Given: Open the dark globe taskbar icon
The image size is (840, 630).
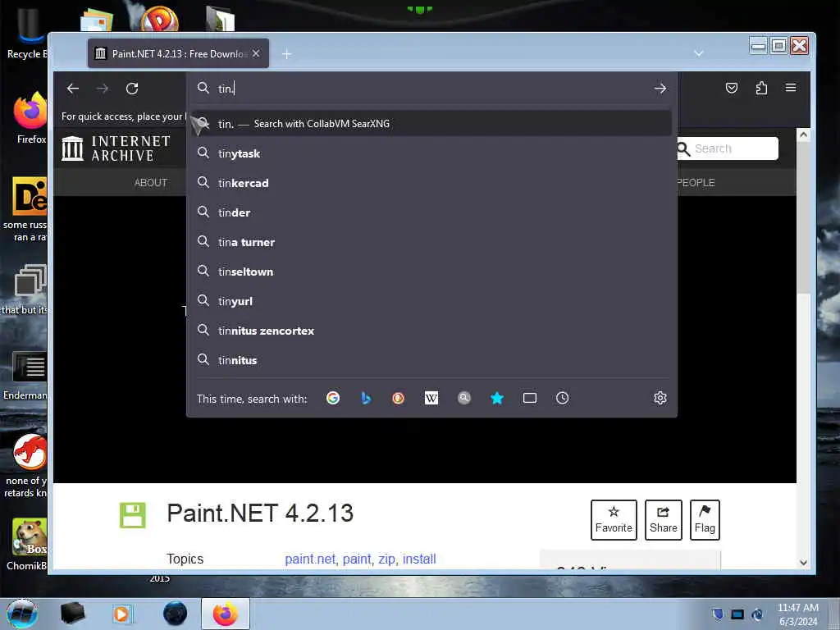Looking at the screenshot, I should pyautogui.click(x=175, y=614).
